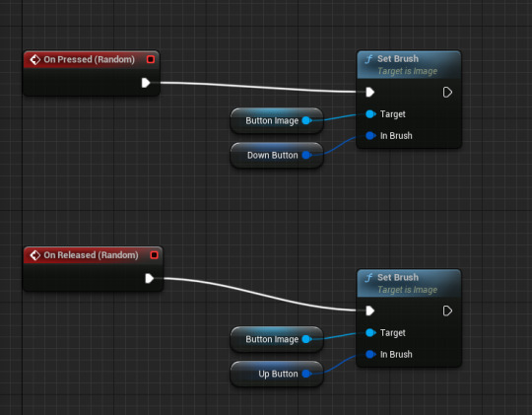Click In Brush pin on lower Set Brush
The width and height of the screenshot is (532, 415).
[x=370, y=355]
